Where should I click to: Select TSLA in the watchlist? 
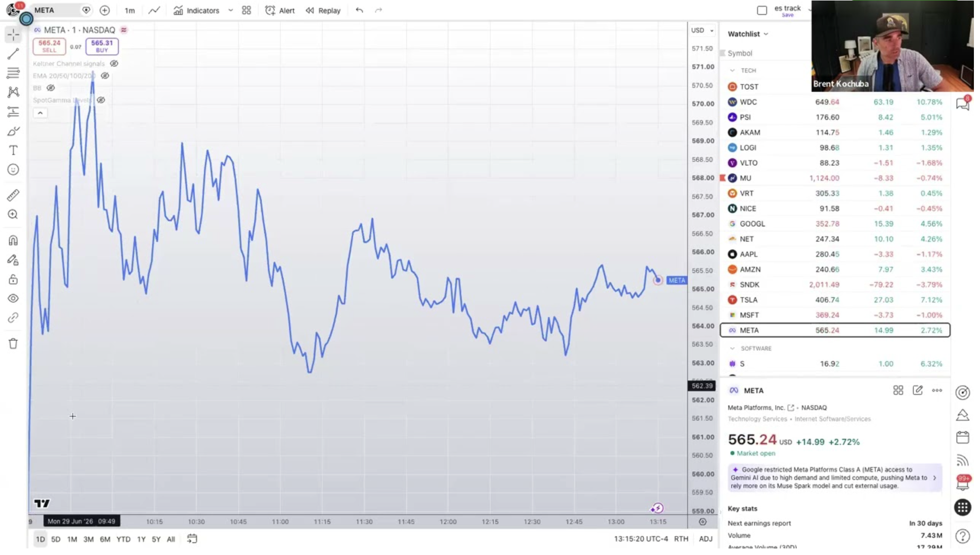[835, 300]
